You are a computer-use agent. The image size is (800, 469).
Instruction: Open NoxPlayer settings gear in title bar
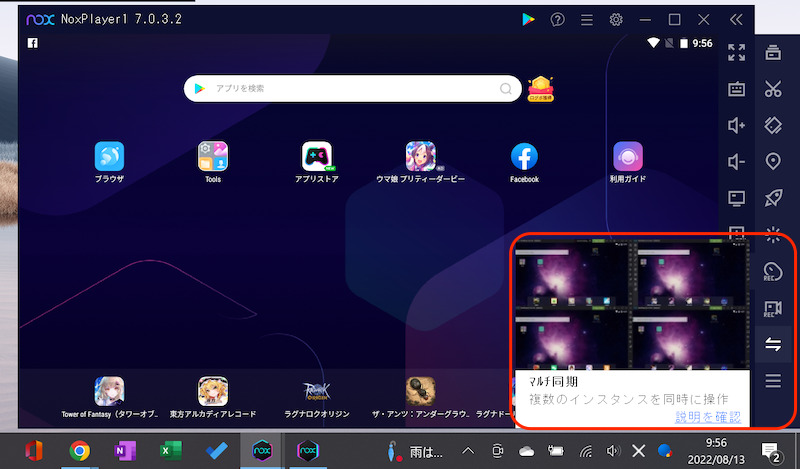[x=616, y=19]
